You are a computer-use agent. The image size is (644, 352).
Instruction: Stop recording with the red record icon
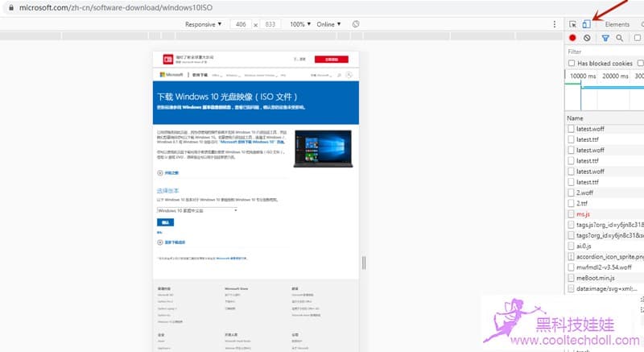572,38
